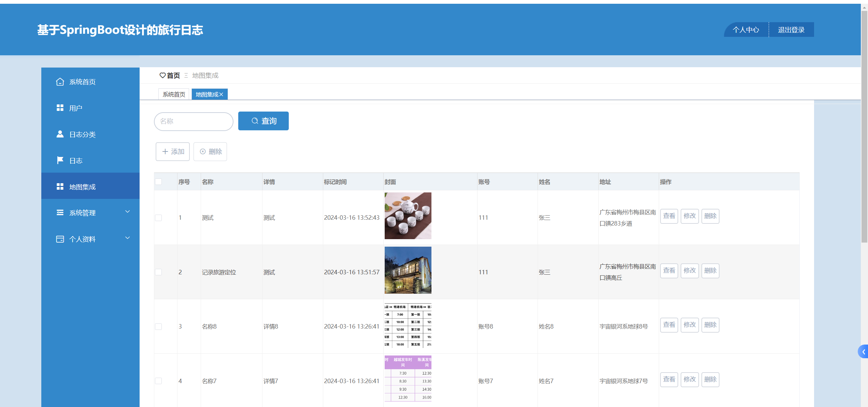Screen dimensions: 868x407
Task: Click the teapot cover thumbnail on row 1
Action: click(x=408, y=215)
